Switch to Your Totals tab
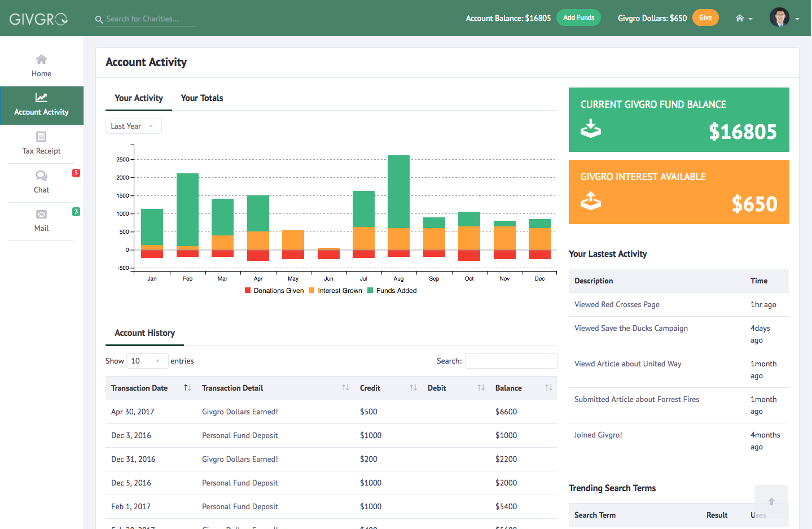Image resolution: width=812 pixels, height=529 pixels. pos(202,98)
